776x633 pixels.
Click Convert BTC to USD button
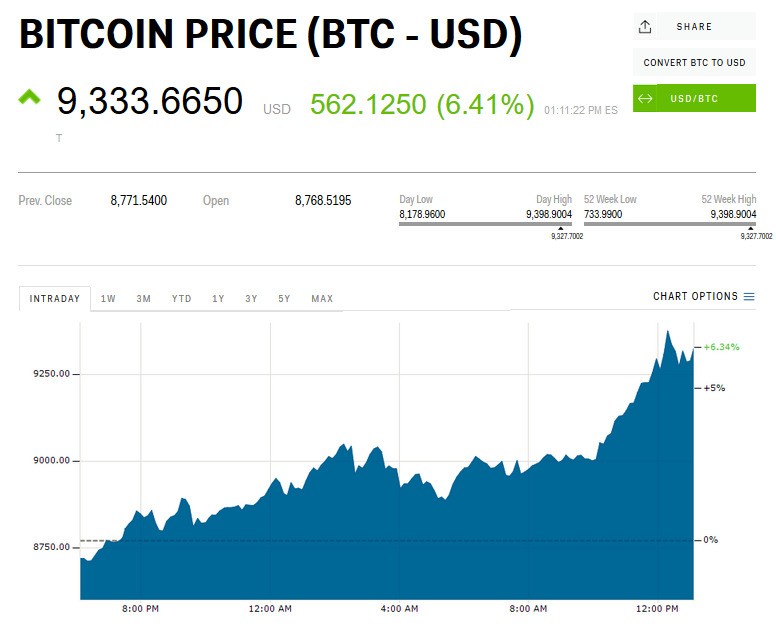point(694,62)
